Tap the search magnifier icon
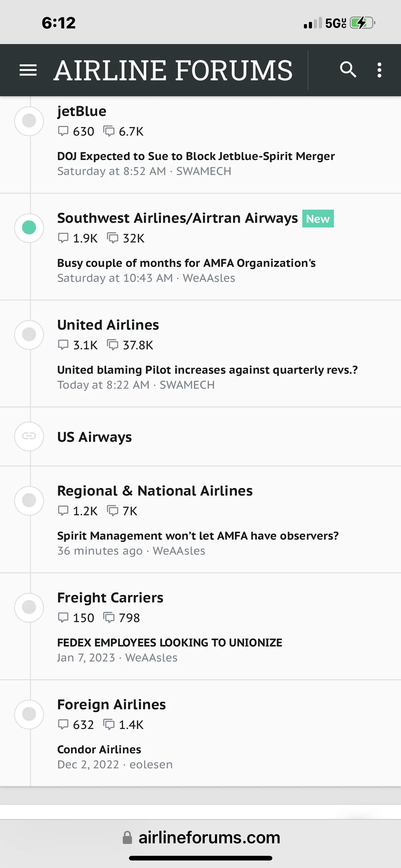 tap(348, 70)
